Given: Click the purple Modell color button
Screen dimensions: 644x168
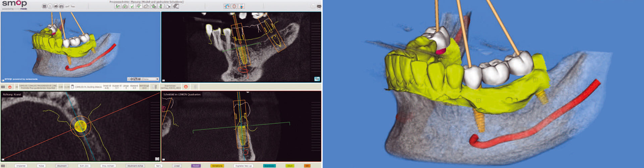Looking at the screenshot, I should pyautogui.click(x=196, y=166).
